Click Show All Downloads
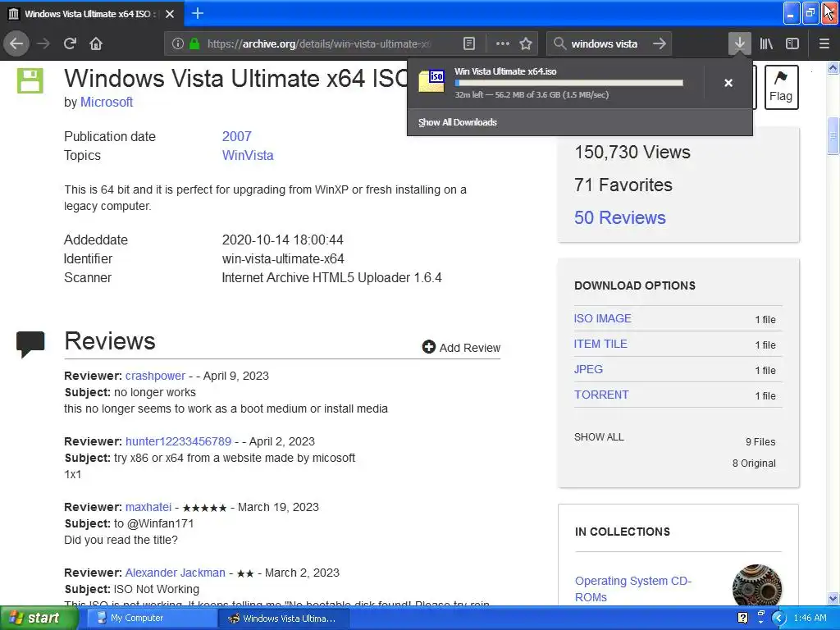 tap(458, 122)
